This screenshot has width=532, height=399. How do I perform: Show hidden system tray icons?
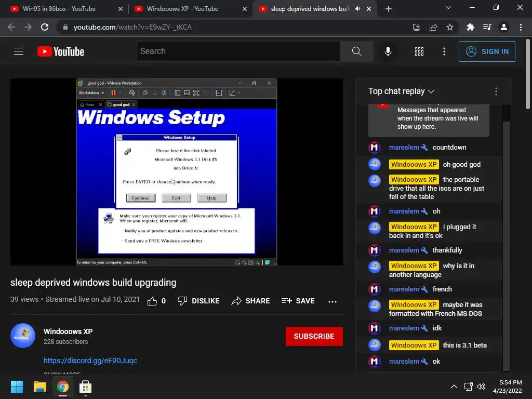pyautogui.click(x=454, y=387)
